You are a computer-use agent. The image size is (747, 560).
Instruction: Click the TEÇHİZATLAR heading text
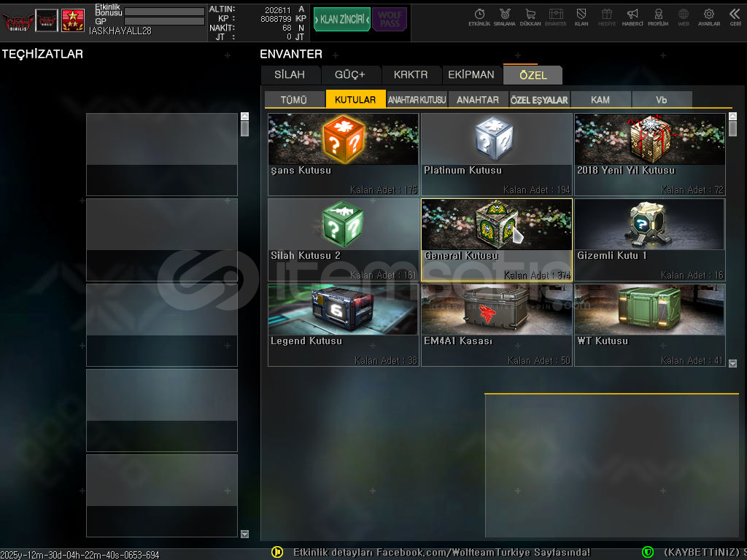click(x=42, y=54)
